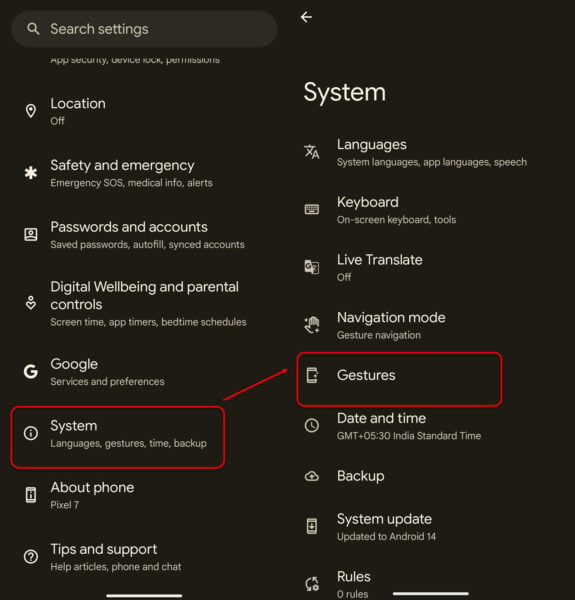Tap the Backup cloud icon
The image size is (575, 600).
[x=312, y=476]
